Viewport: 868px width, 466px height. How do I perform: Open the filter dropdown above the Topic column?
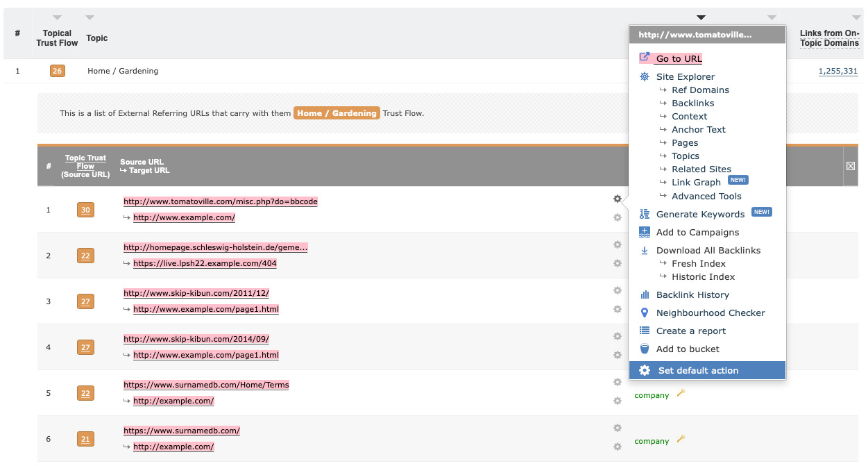[90, 17]
